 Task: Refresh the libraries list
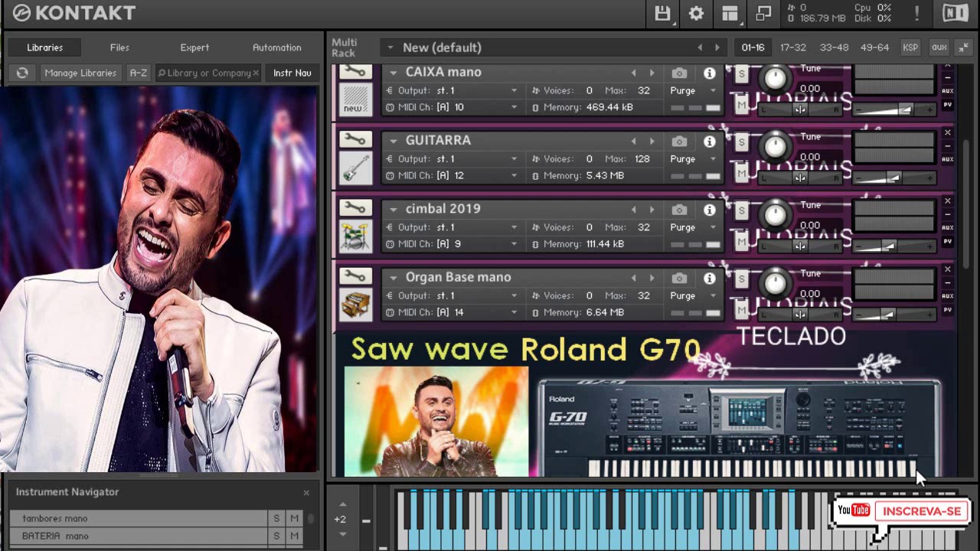coord(22,73)
